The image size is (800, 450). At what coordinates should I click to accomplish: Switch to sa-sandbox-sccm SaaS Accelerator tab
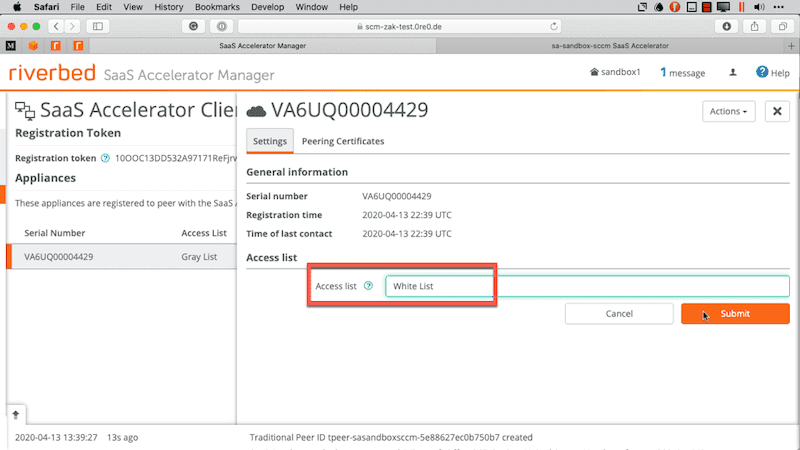(x=610, y=46)
